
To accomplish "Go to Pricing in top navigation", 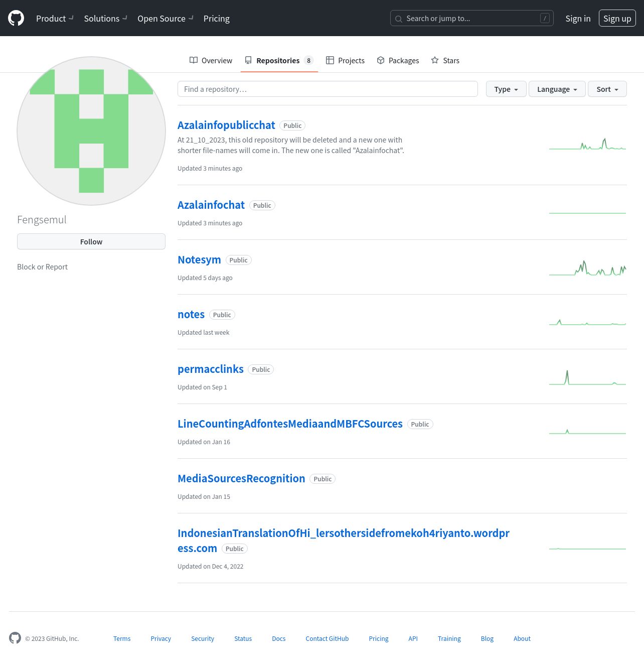I will pyautogui.click(x=217, y=19).
